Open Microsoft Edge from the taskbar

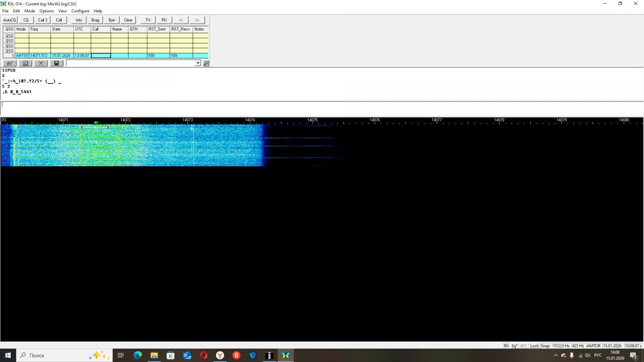137,355
